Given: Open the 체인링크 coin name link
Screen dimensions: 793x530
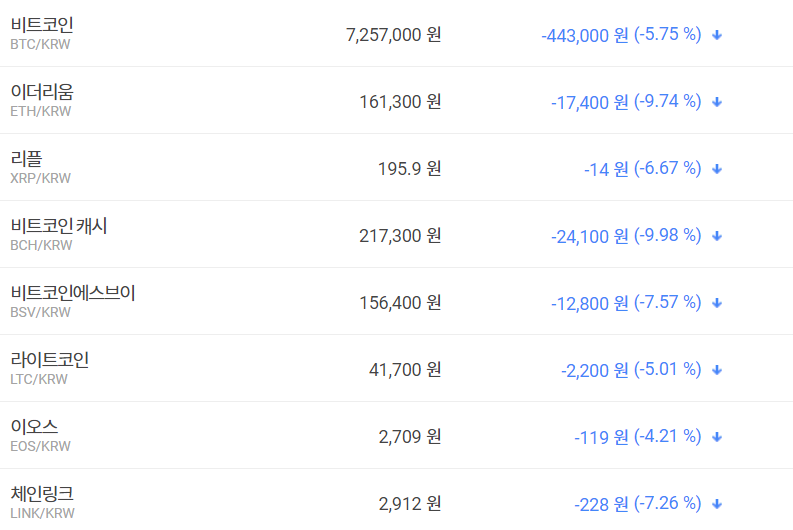Looking at the screenshot, I should coord(42,494).
